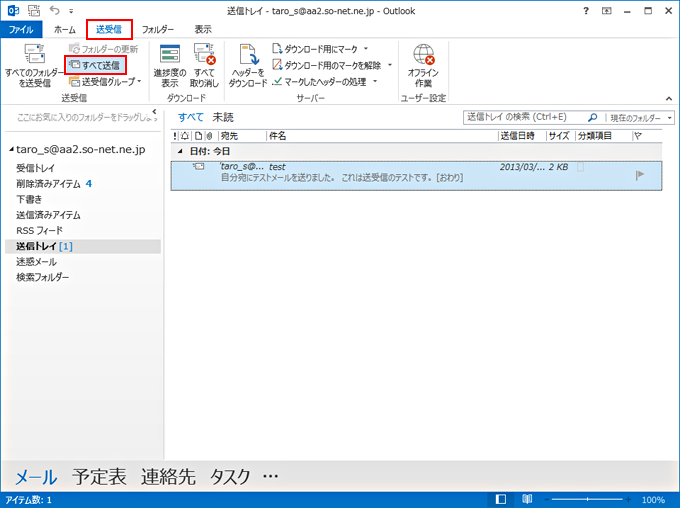This screenshot has height=508, width=680.
Task: Switch to reading view in status bar
Action: [526, 499]
